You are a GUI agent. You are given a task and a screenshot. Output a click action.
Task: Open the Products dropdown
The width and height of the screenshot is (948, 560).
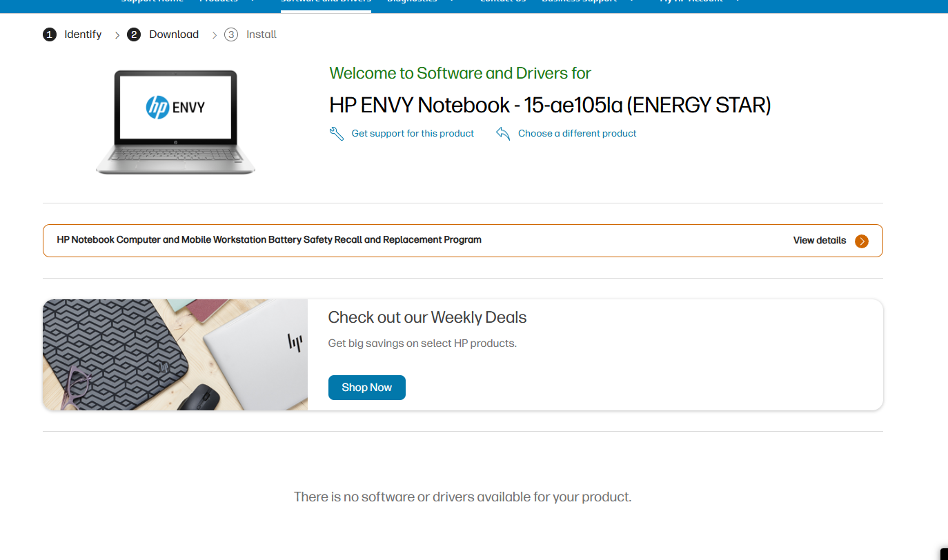click(218, 2)
